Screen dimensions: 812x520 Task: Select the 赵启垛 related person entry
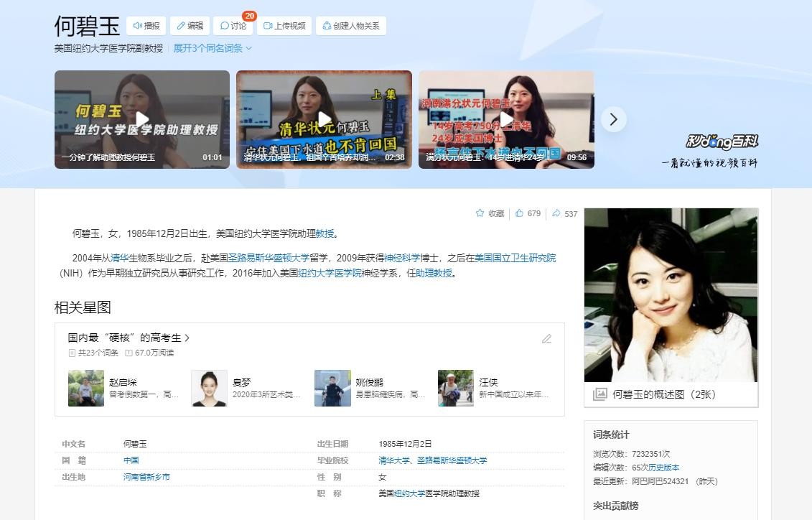[123, 383]
